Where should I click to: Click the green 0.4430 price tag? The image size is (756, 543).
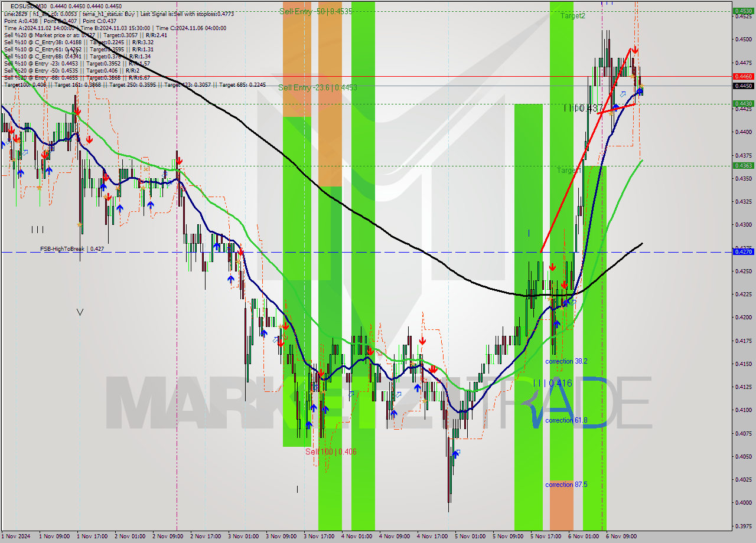click(x=743, y=103)
